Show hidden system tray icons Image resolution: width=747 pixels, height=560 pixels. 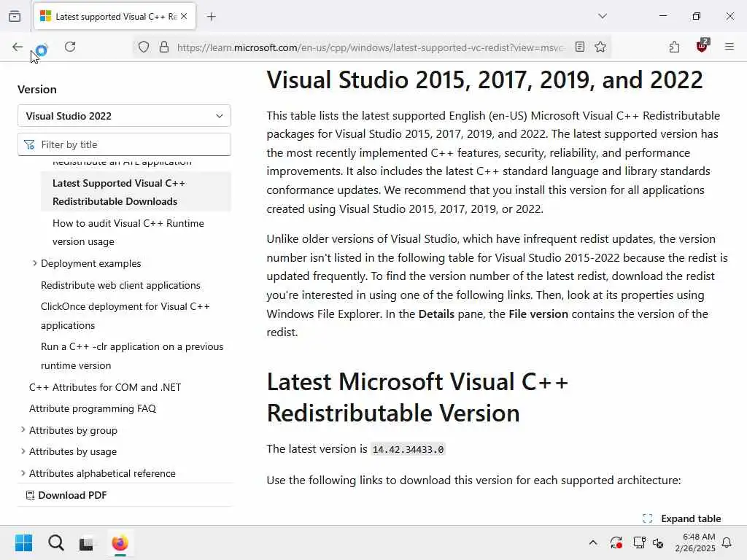[593, 542]
